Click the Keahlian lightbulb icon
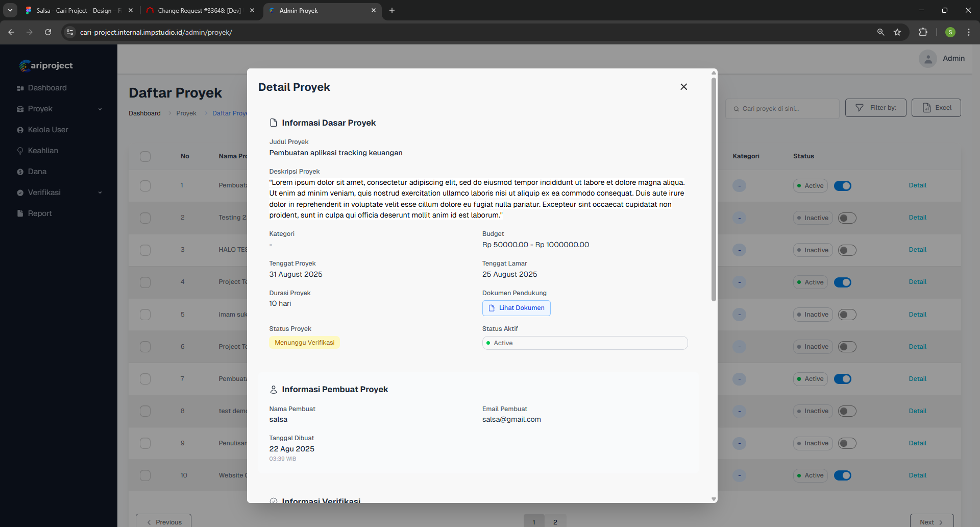Viewport: 980px width, 527px height. (20, 151)
